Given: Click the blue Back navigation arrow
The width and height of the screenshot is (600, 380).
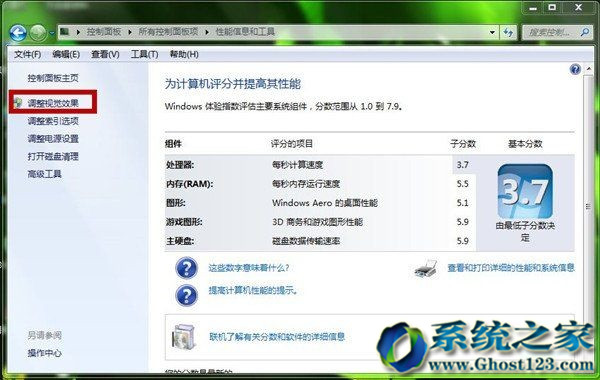Looking at the screenshot, I should coord(18,33).
